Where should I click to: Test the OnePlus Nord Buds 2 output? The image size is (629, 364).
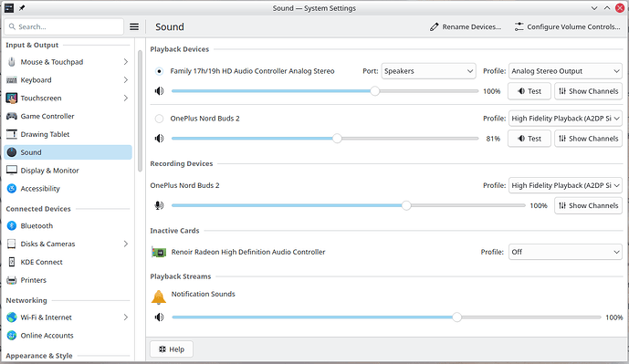tap(529, 139)
